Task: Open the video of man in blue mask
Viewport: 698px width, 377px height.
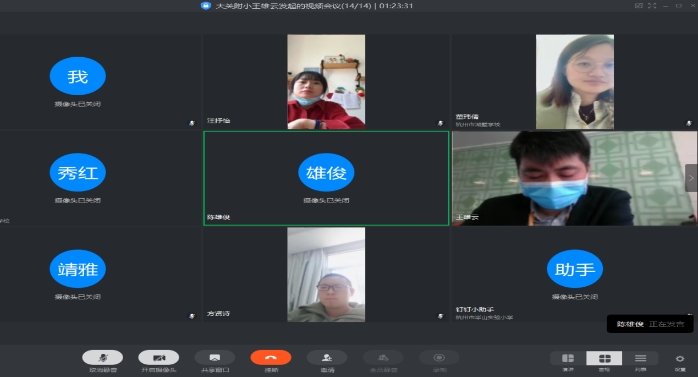Action: point(575,178)
